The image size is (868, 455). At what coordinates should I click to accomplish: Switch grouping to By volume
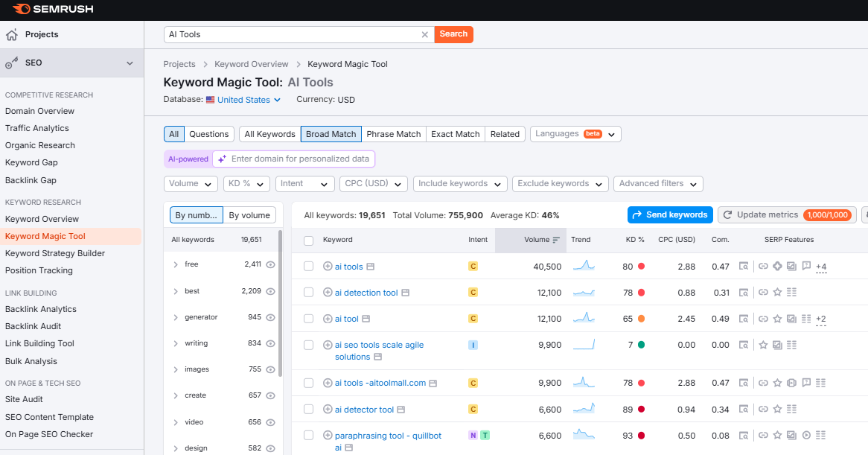(249, 215)
